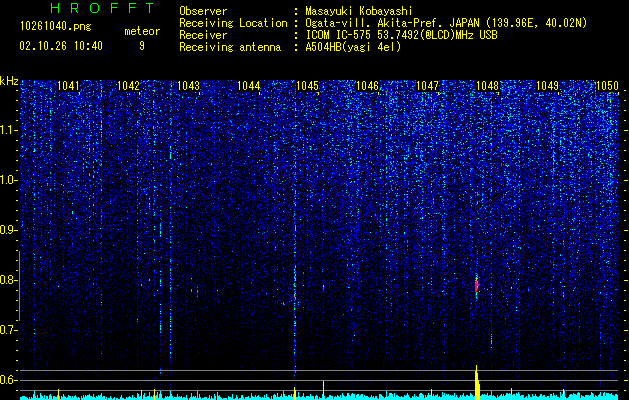Screen dimensions: 629x400
Task: Click the 0.7 frequency axis label
Action: pyautogui.click(x=8, y=330)
